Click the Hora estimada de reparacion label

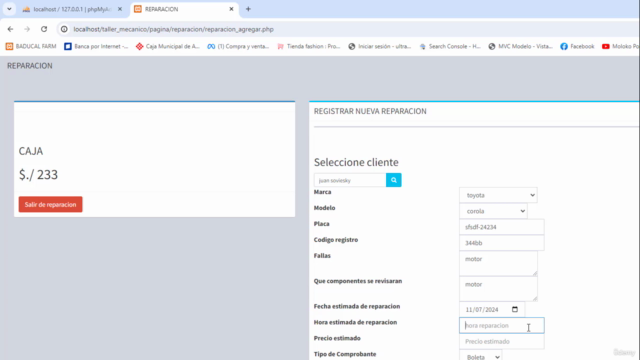[x=355, y=322]
